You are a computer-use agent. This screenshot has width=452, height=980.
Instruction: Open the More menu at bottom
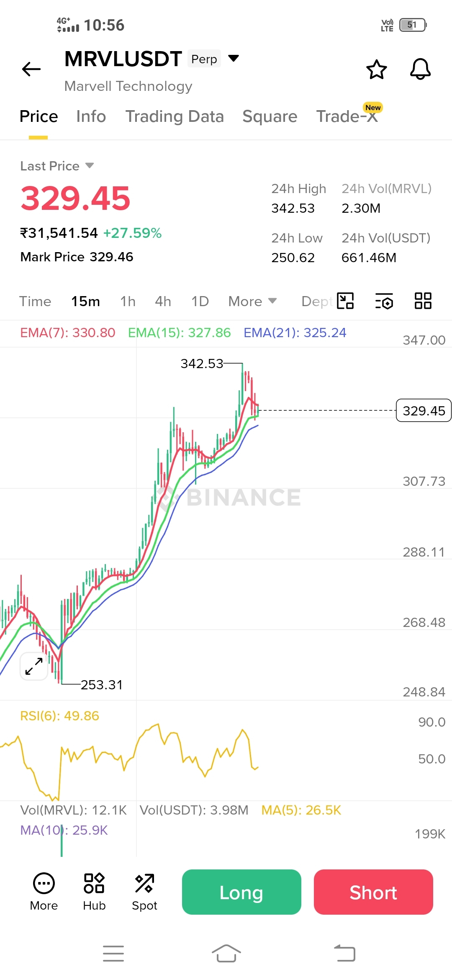tap(44, 892)
